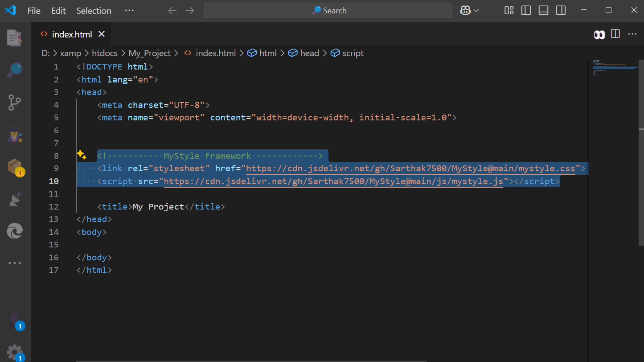Screen dimensions: 644x362
Task: Open the Copilot dropdown chevron
Action: click(x=476, y=10)
